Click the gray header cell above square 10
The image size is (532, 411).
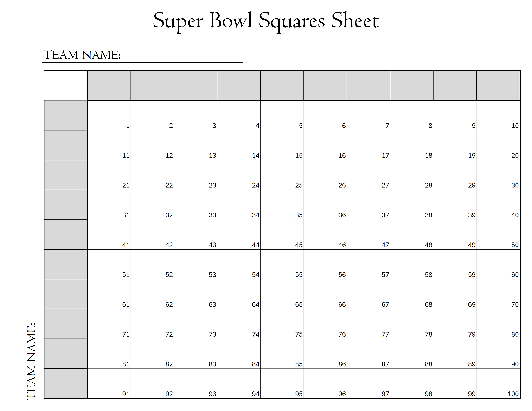[498, 85]
